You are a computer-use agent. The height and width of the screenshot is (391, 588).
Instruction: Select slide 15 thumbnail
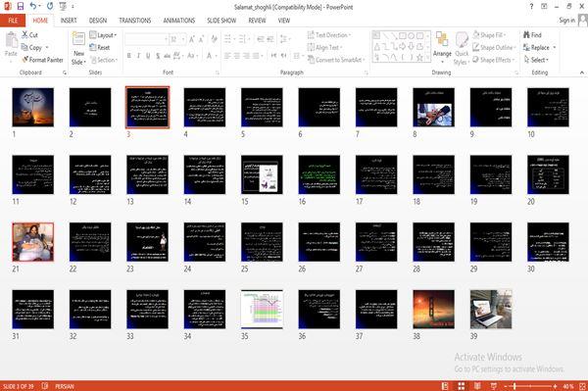[x=262, y=174]
